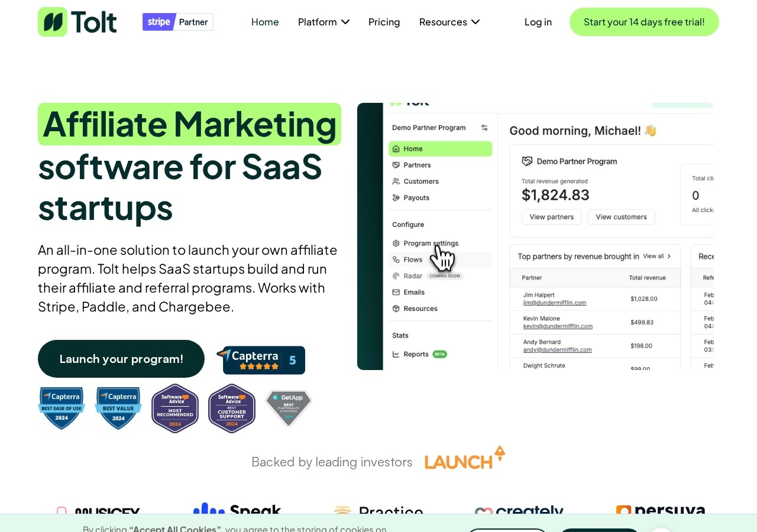Click Partners icon in dashboard sidebar
Screen dimensions: 757x532
[x=396, y=165]
